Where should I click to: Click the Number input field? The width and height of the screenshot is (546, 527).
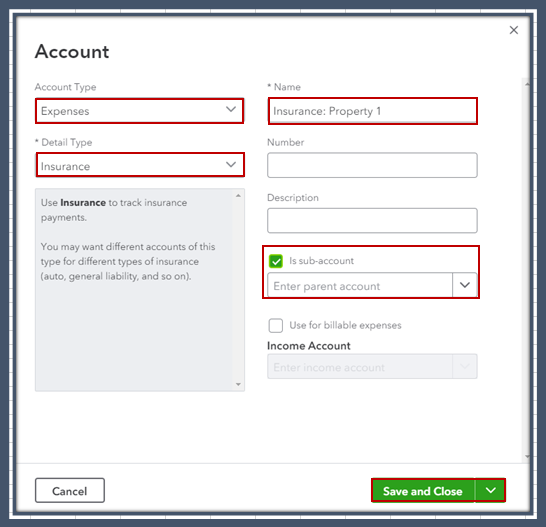click(x=372, y=165)
